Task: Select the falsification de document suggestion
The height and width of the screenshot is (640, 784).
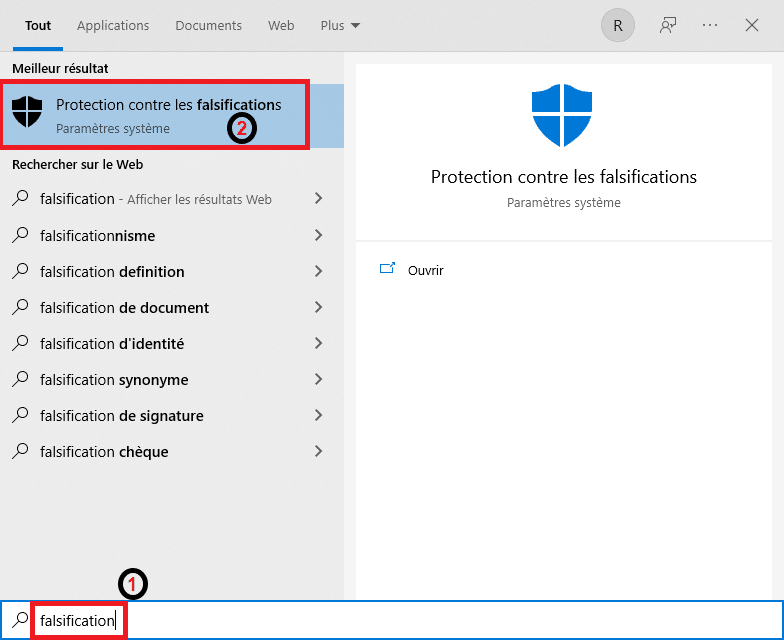Action: [x=172, y=307]
